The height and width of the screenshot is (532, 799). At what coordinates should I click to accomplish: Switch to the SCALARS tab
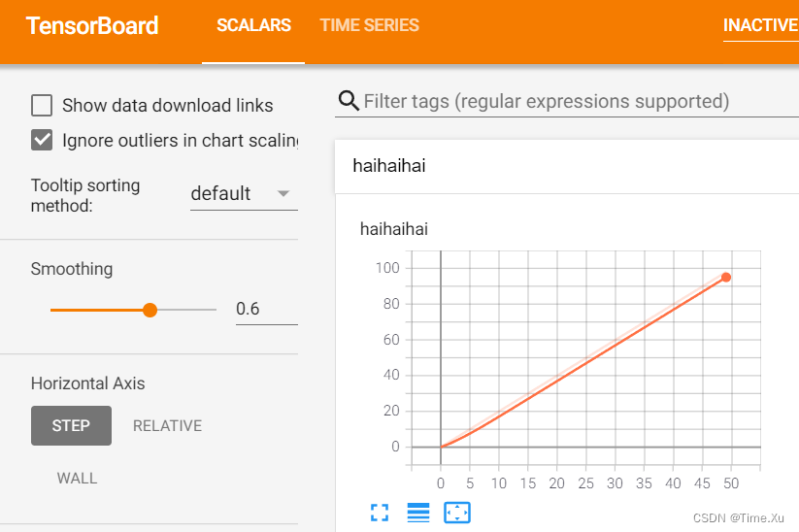click(x=253, y=26)
